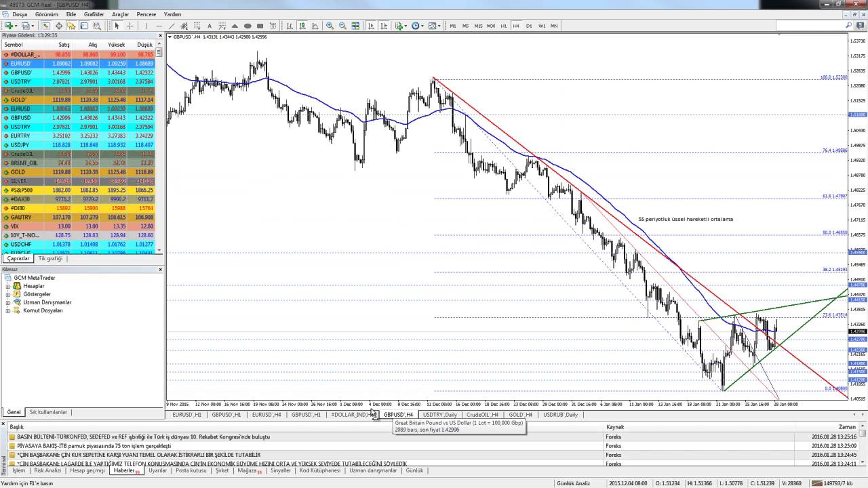The width and height of the screenshot is (868, 488).
Task: Close the Kılavuz navigator panel
Action: point(160,270)
